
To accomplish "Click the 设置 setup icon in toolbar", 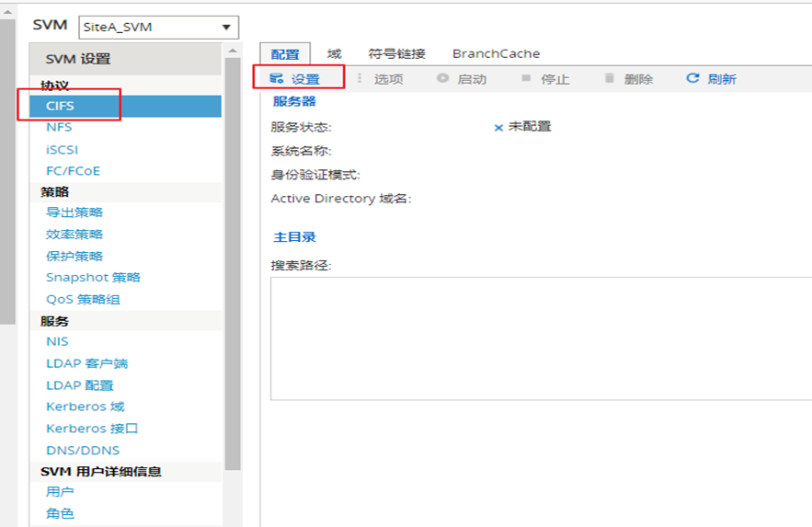I will click(x=276, y=79).
